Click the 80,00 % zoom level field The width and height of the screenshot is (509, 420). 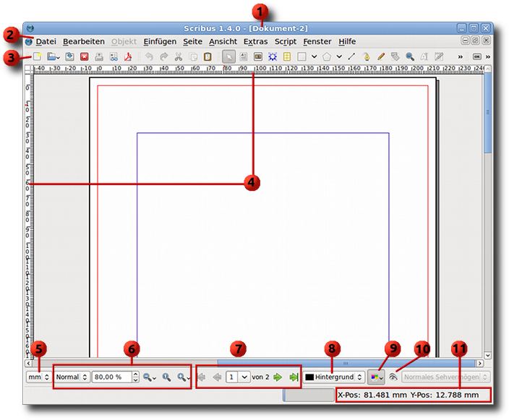coord(112,377)
